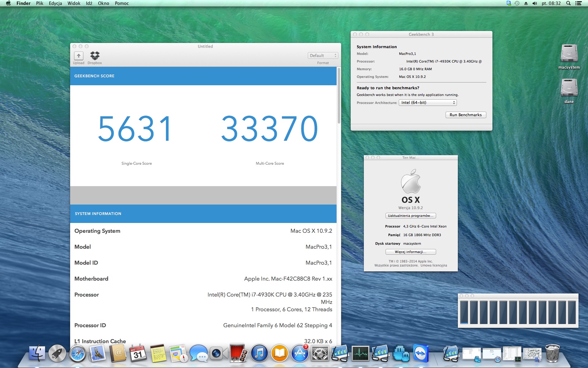Click the 1 Processor, 6 Cores, 12 Threads text
The height and width of the screenshot is (368, 588).
(292, 309)
